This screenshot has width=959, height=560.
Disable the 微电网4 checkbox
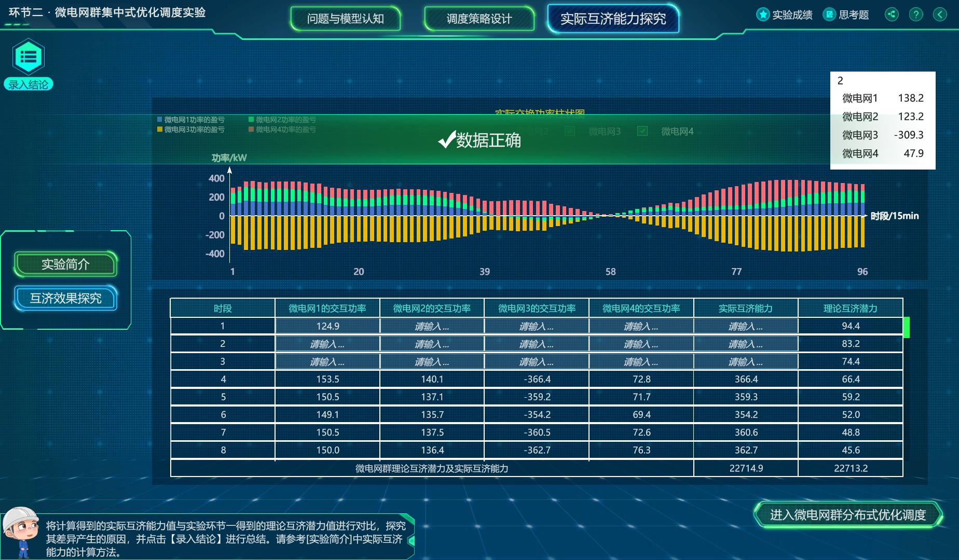click(642, 132)
